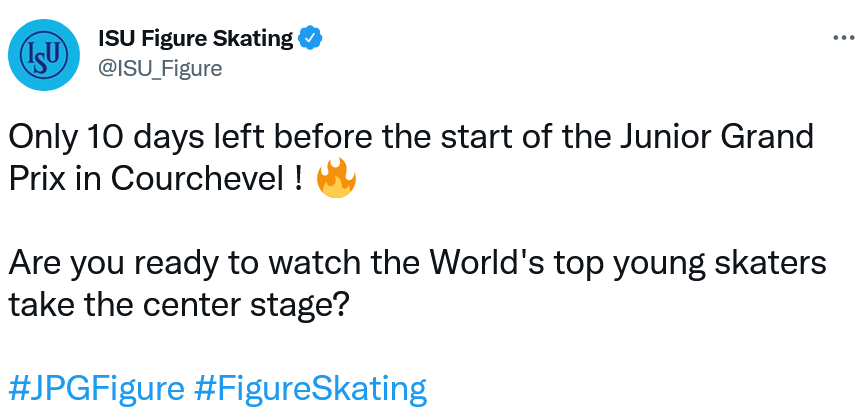Screen dimensions: 857x408
Task: Click the ISU round profile avatar
Action: point(37,53)
